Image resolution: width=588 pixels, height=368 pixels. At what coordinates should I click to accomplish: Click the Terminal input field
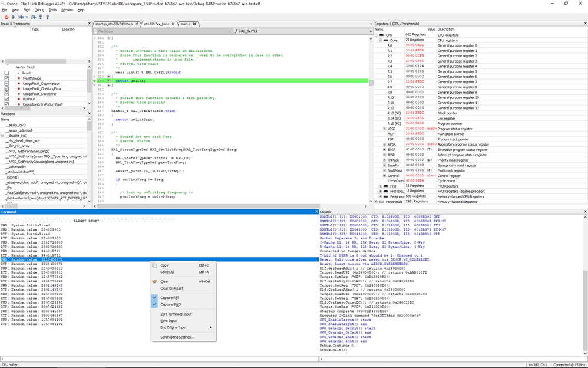pyautogui.click(x=159, y=358)
